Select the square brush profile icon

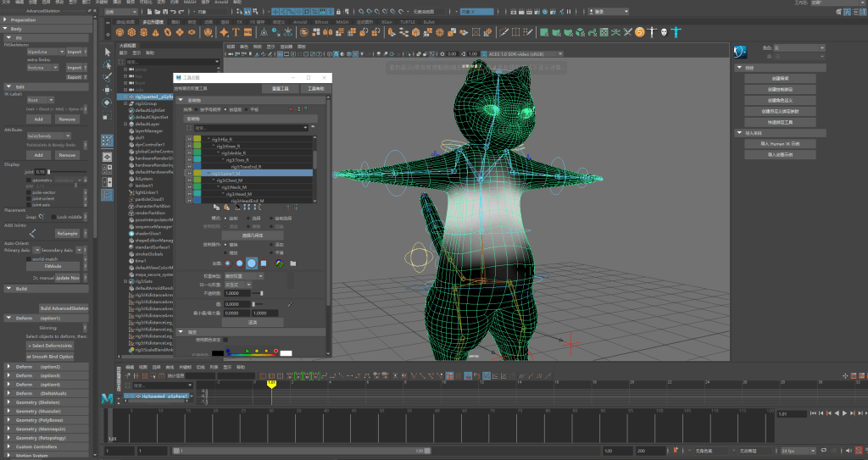(x=263, y=263)
